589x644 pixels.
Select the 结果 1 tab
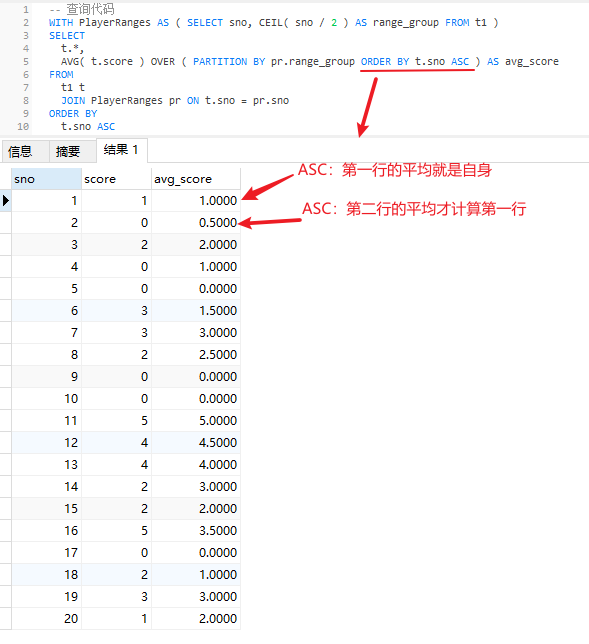122,150
